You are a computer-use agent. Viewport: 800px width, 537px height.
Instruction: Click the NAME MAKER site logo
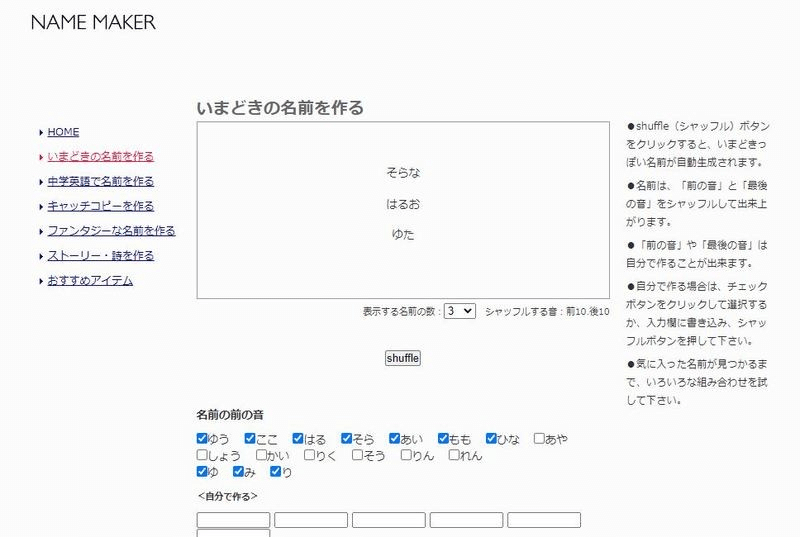[93, 22]
